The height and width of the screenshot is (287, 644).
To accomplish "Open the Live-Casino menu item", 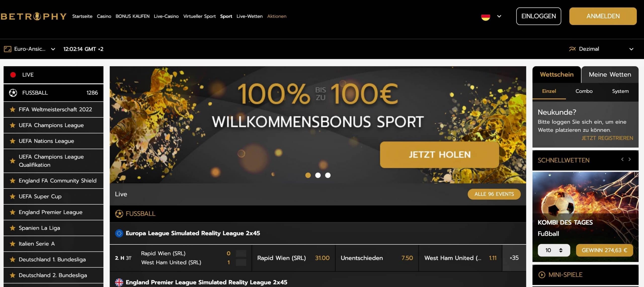I will click(x=166, y=16).
